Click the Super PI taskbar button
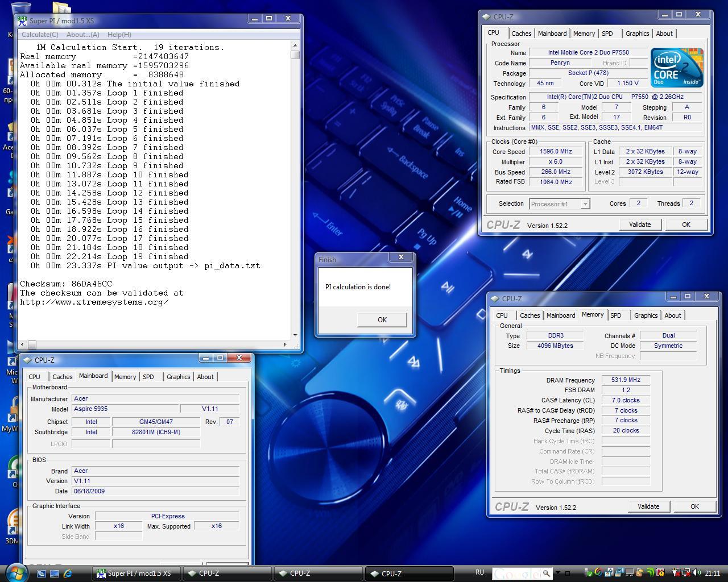 coord(137,573)
